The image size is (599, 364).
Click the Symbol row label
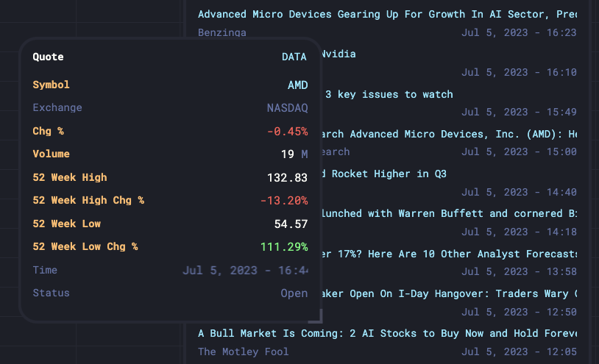tap(52, 85)
